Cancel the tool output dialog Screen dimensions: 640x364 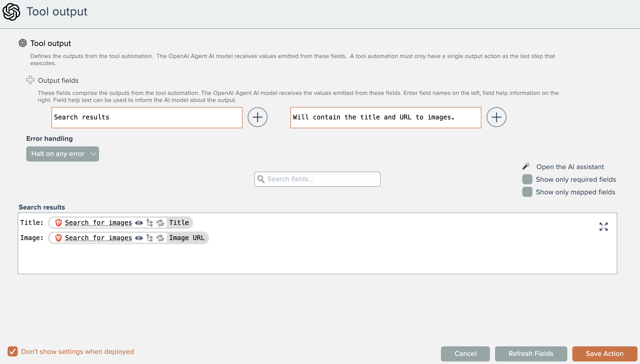(x=465, y=354)
